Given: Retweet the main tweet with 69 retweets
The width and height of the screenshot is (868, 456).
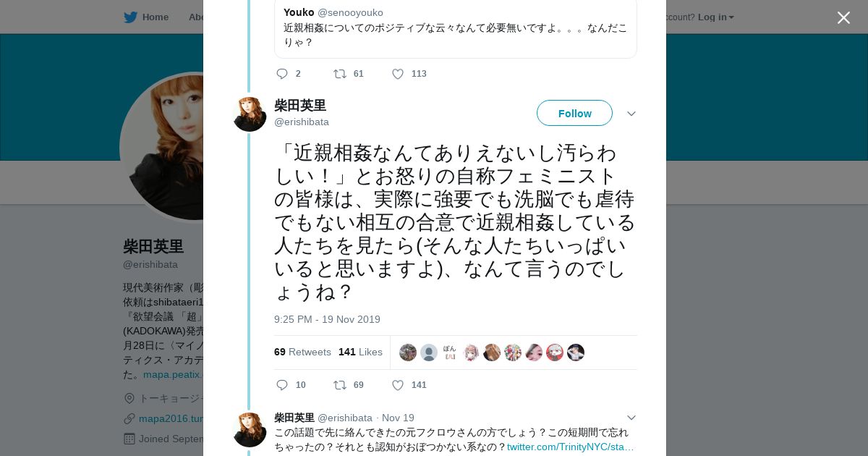Looking at the screenshot, I should [339, 385].
